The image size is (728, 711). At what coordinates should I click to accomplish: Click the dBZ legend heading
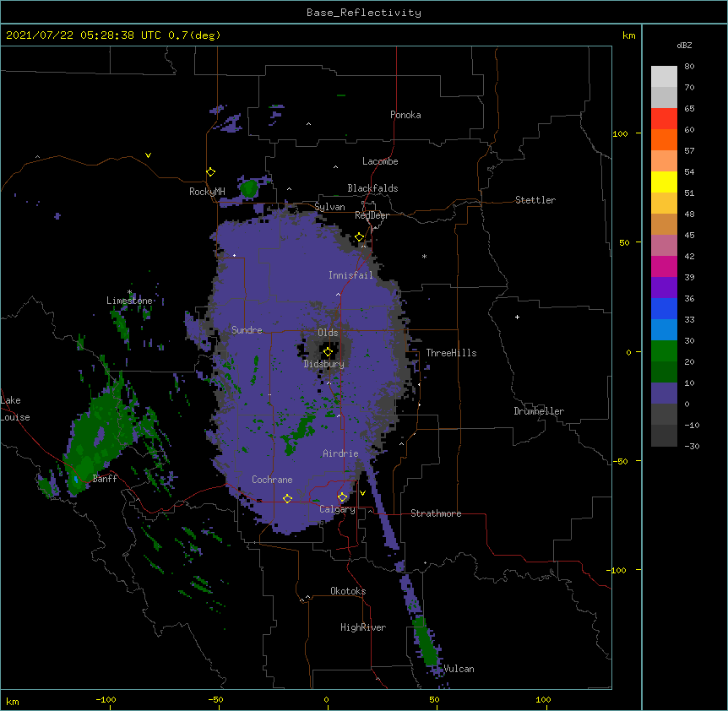[684, 45]
